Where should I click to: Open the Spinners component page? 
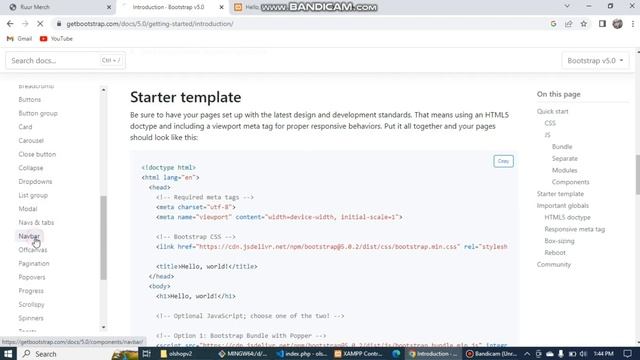click(x=31, y=318)
